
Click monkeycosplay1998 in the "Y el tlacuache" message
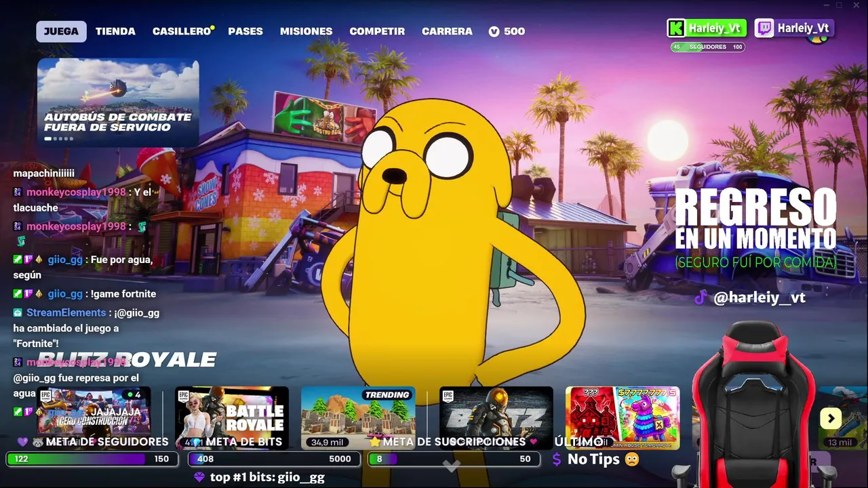76,192
